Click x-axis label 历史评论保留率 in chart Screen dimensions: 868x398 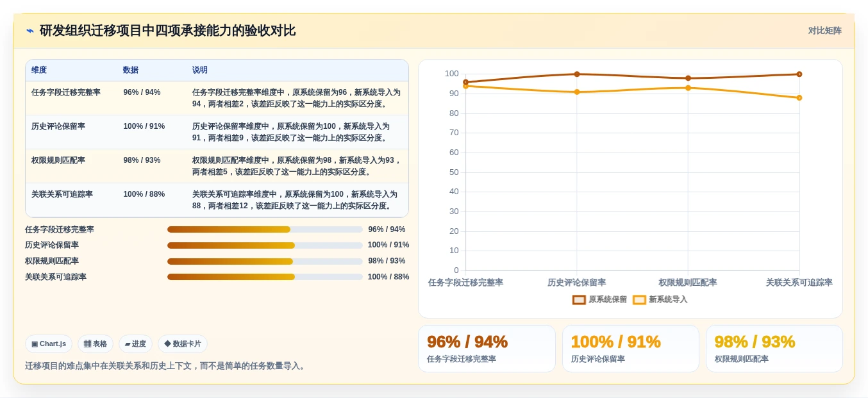(577, 283)
